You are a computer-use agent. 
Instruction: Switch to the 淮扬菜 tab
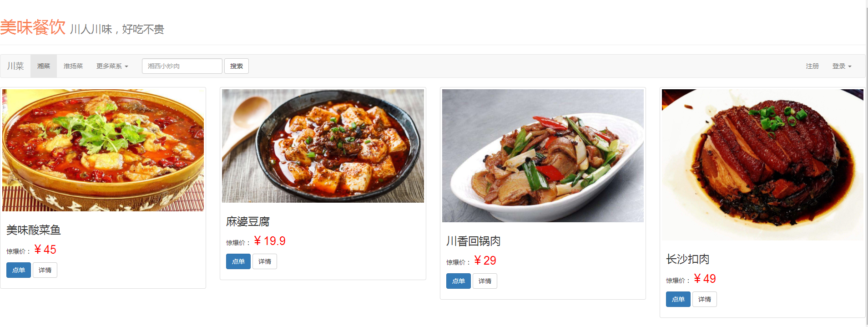tap(73, 66)
